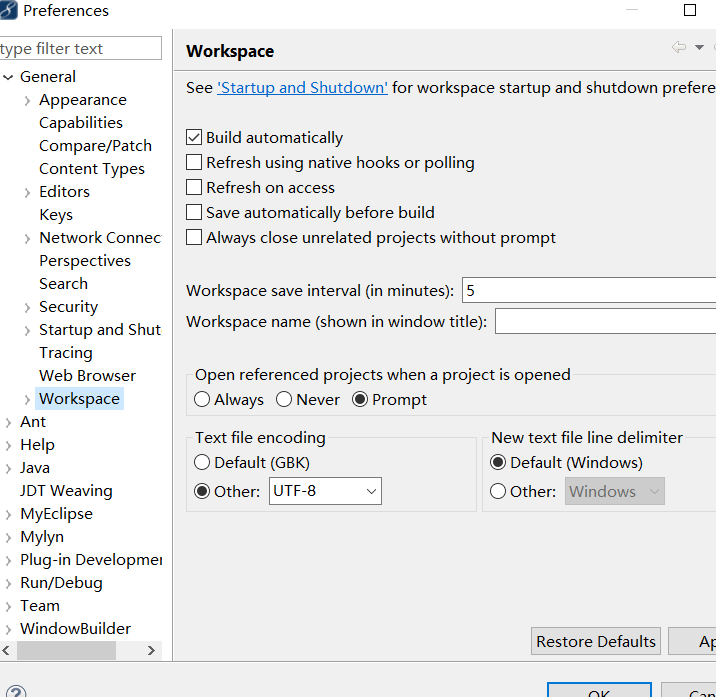Click the Apply button
Screen dimensions: 716x697
[693, 641]
